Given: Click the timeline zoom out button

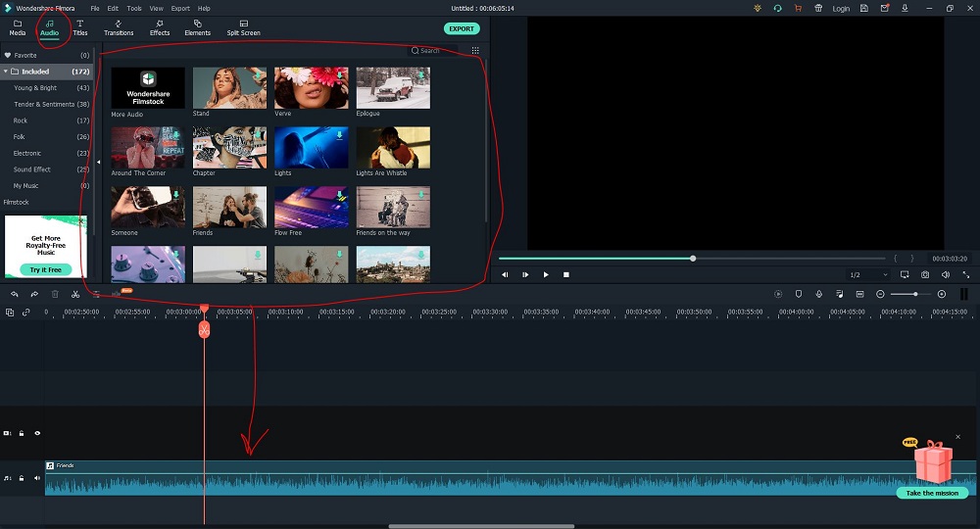Looking at the screenshot, I should (880, 294).
